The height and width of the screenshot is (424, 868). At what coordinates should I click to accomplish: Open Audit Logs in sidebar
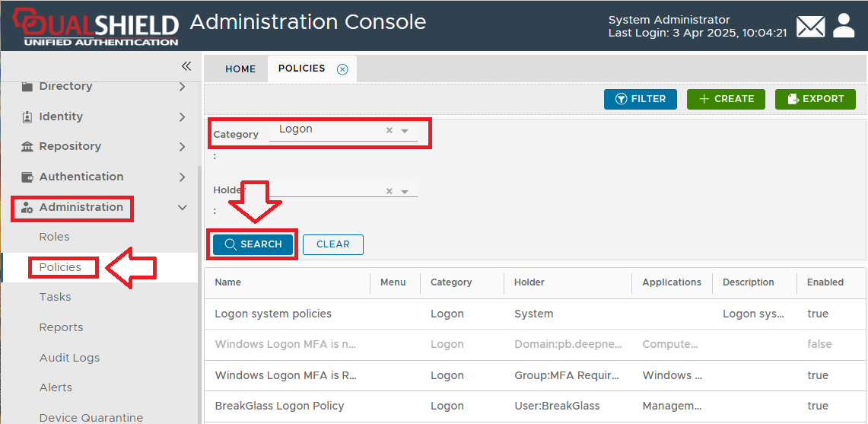pyautogui.click(x=69, y=358)
